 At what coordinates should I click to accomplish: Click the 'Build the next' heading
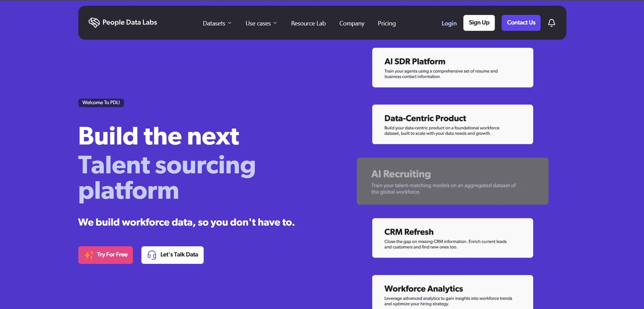click(159, 136)
